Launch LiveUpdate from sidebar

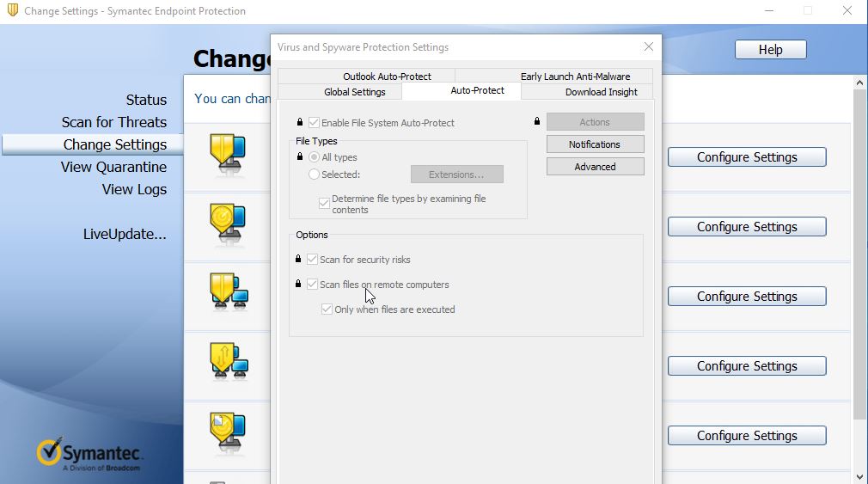(125, 234)
